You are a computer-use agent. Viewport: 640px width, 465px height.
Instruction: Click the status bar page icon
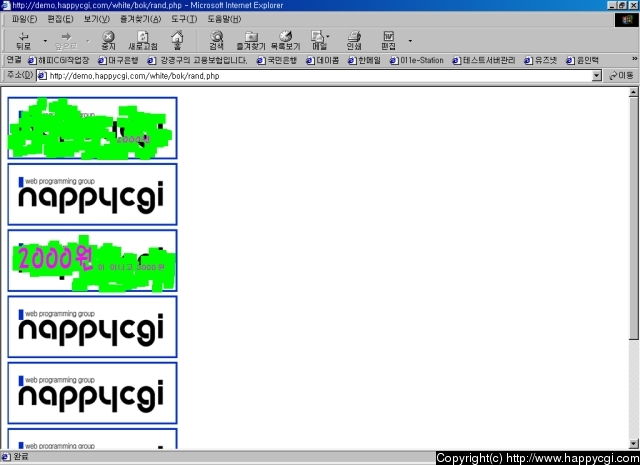pyautogui.click(x=6, y=457)
